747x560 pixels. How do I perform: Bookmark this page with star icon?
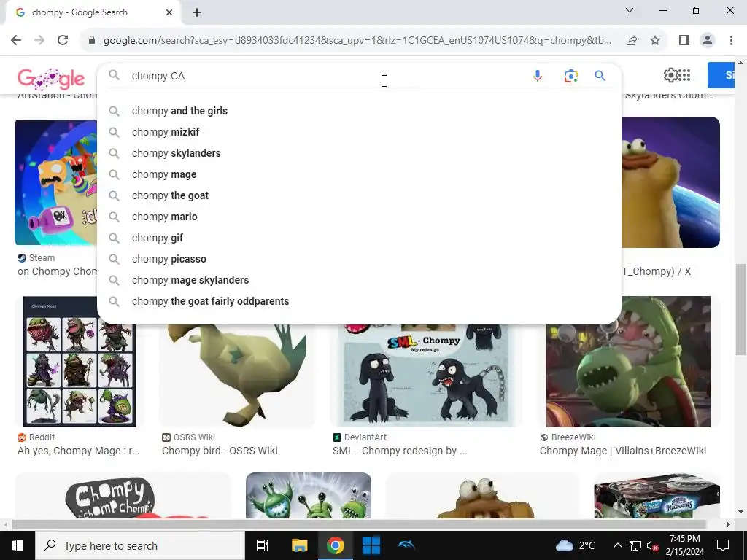[655, 41]
